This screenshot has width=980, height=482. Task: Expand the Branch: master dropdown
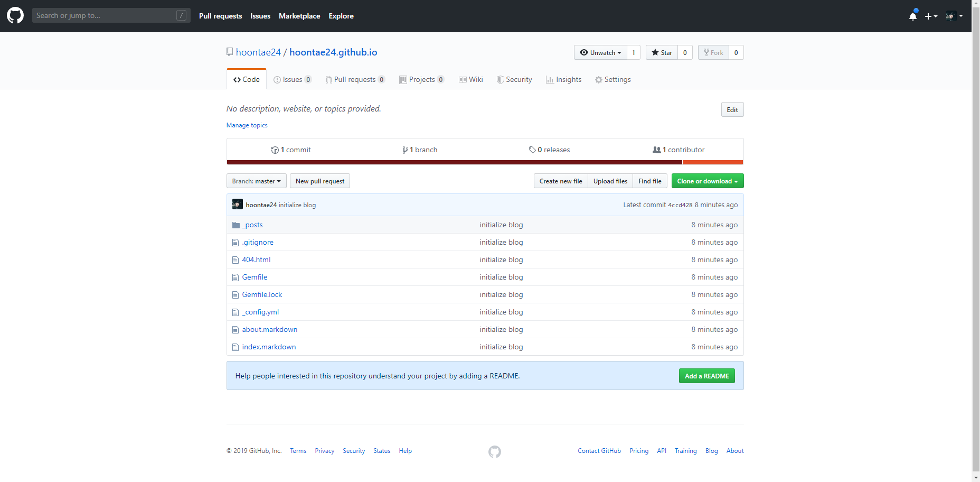tap(257, 181)
